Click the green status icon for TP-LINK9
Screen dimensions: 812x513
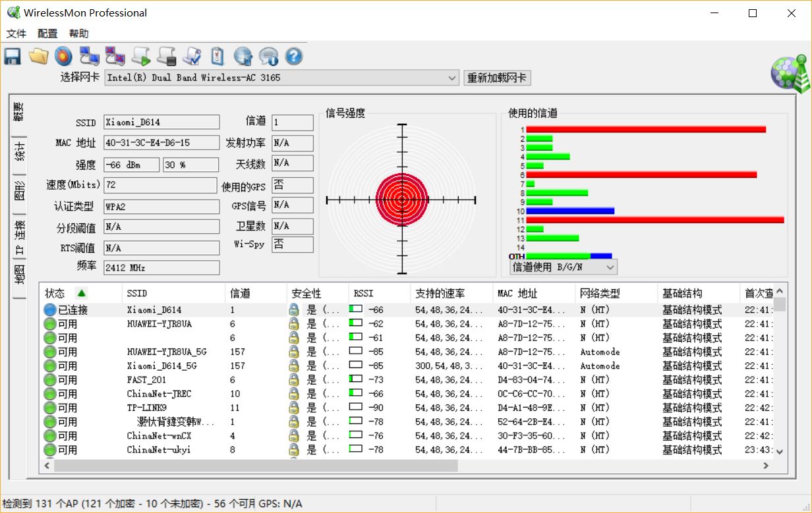(50, 408)
